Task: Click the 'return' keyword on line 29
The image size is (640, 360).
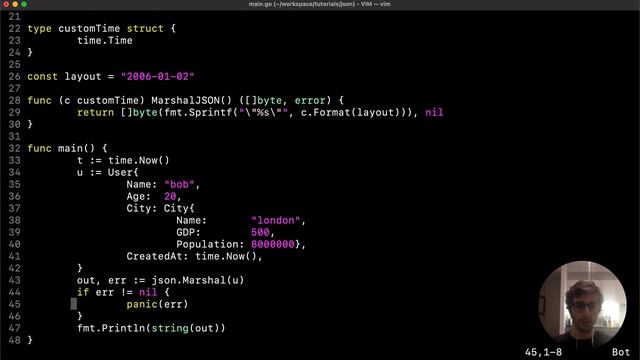Action: 95,112
